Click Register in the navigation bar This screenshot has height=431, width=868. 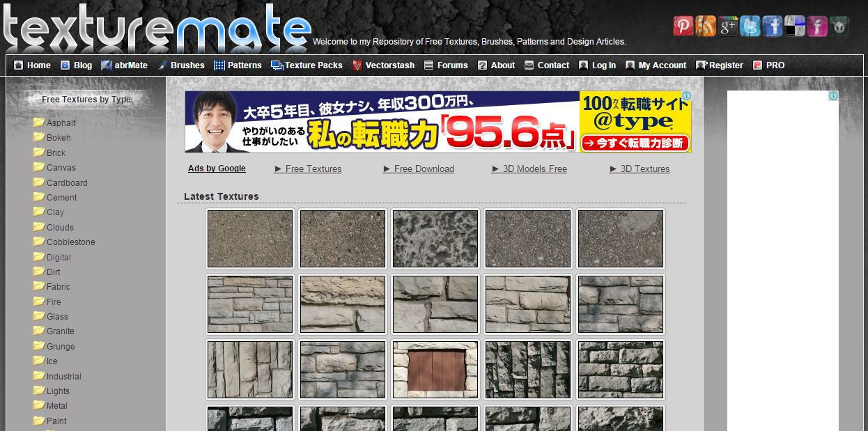click(x=720, y=65)
